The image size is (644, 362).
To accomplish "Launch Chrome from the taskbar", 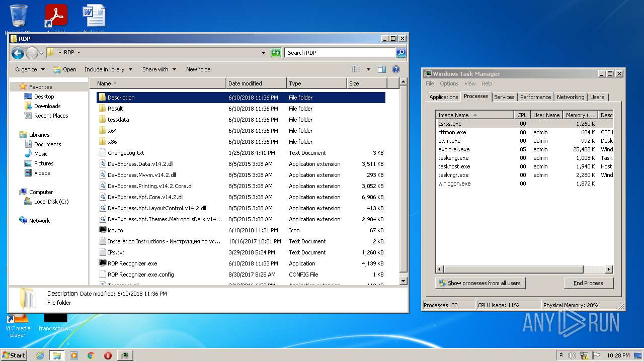I will coord(91,355).
